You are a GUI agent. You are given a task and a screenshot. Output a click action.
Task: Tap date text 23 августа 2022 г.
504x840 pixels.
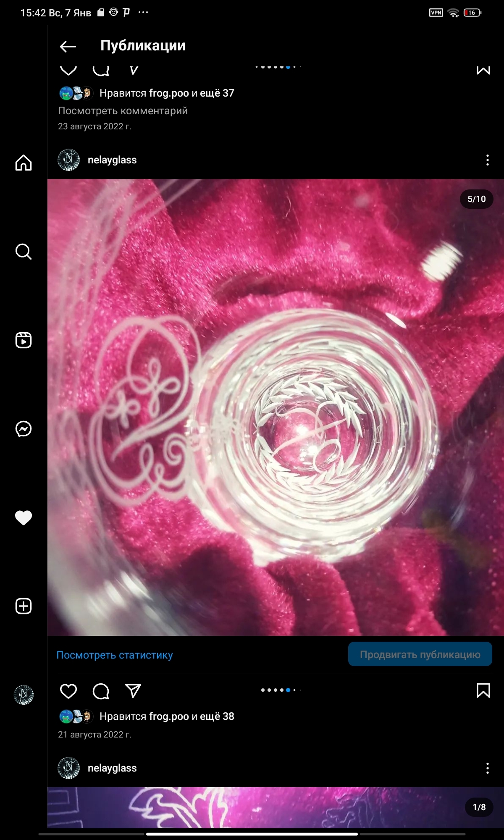point(94,126)
